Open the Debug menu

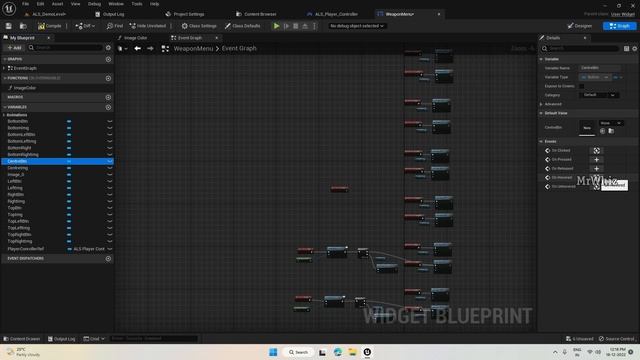94,4
